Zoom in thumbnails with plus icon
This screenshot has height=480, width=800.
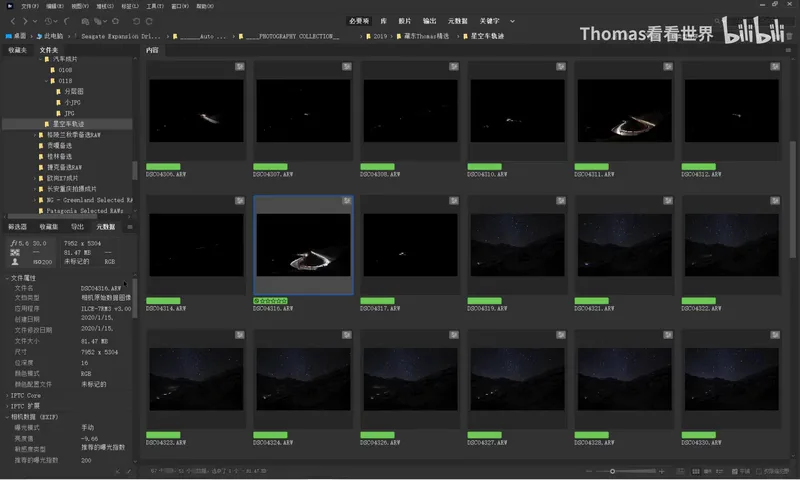coord(662,471)
